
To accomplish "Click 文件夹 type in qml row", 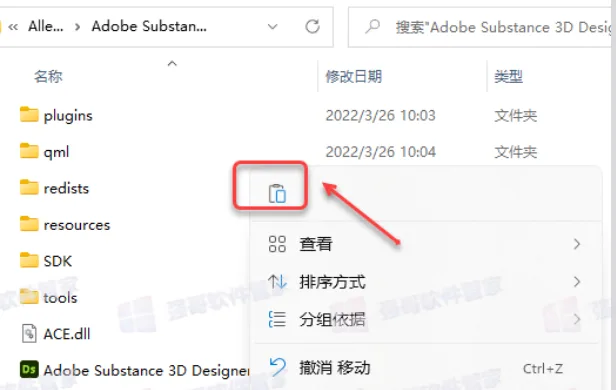I will (x=515, y=152).
